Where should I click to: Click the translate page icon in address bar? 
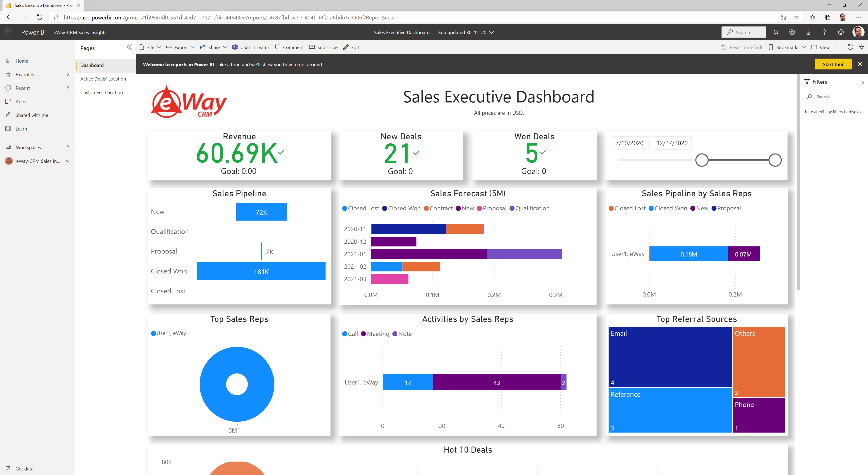784,18
